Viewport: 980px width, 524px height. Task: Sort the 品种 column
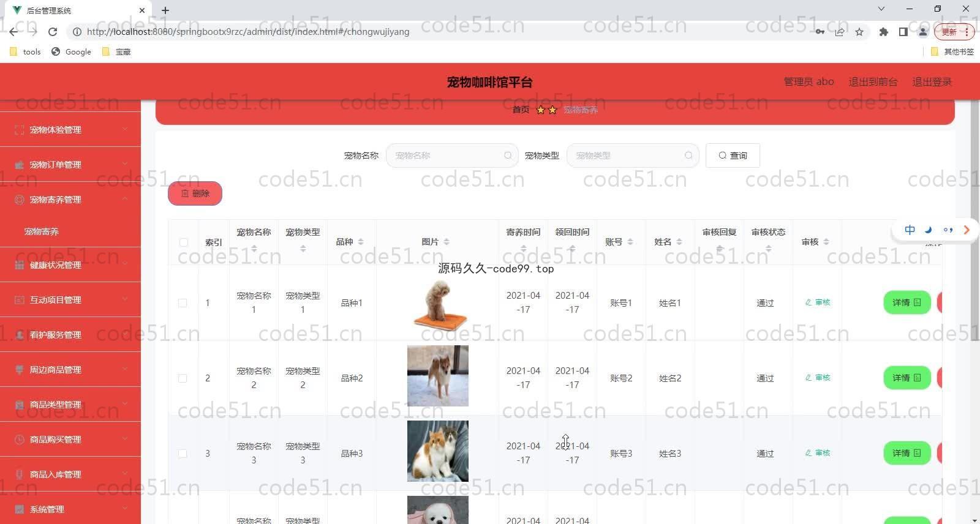[x=361, y=242]
